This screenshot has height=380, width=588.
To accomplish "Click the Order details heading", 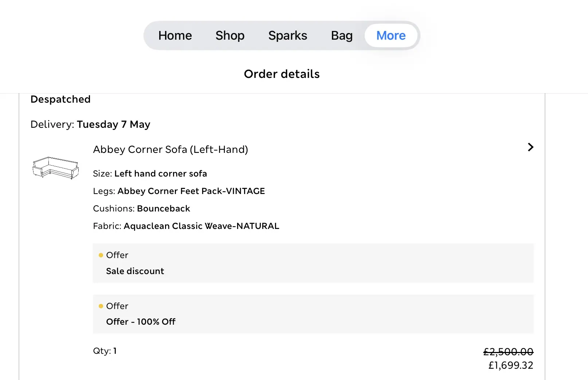I will [282, 74].
